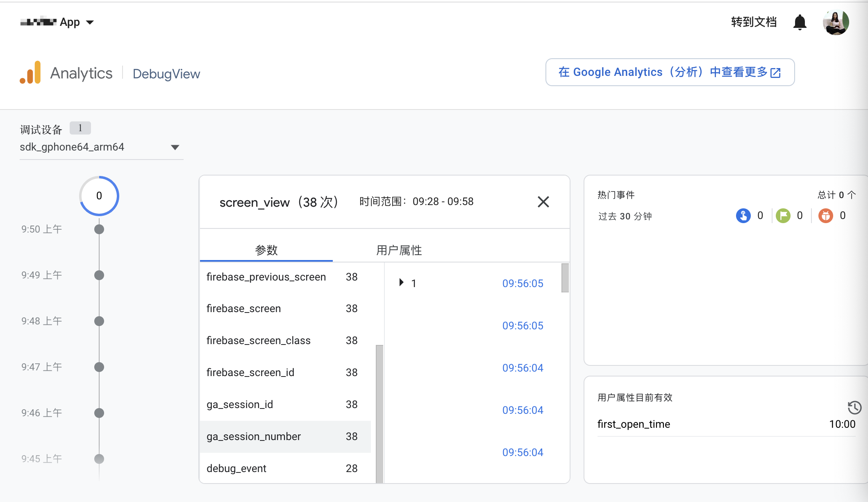Open the notifications bell
The height and width of the screenshot is (502, 868).
800,22
